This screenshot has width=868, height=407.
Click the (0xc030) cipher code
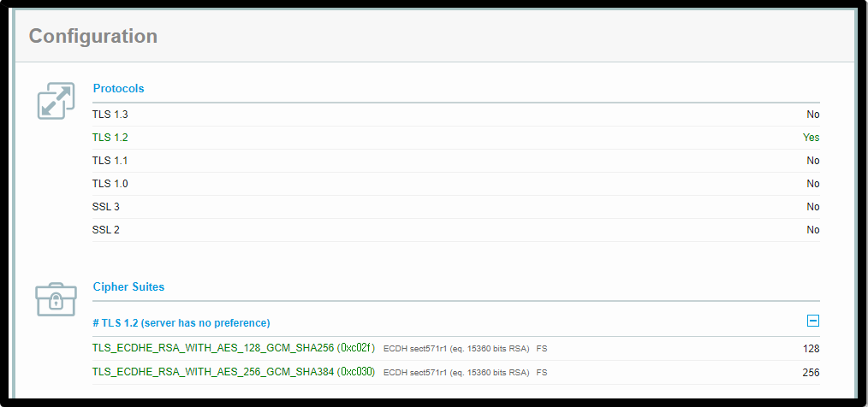point(356,372)
